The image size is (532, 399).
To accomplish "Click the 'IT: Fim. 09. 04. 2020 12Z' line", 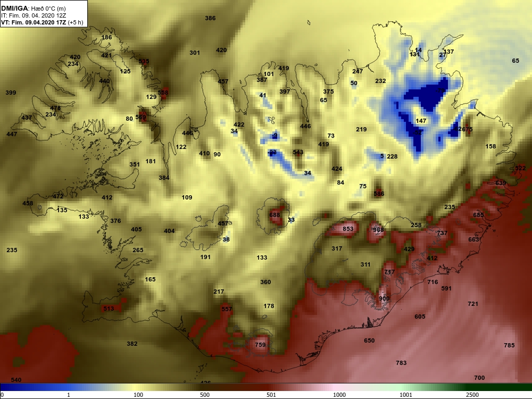I will coord(33,15).
